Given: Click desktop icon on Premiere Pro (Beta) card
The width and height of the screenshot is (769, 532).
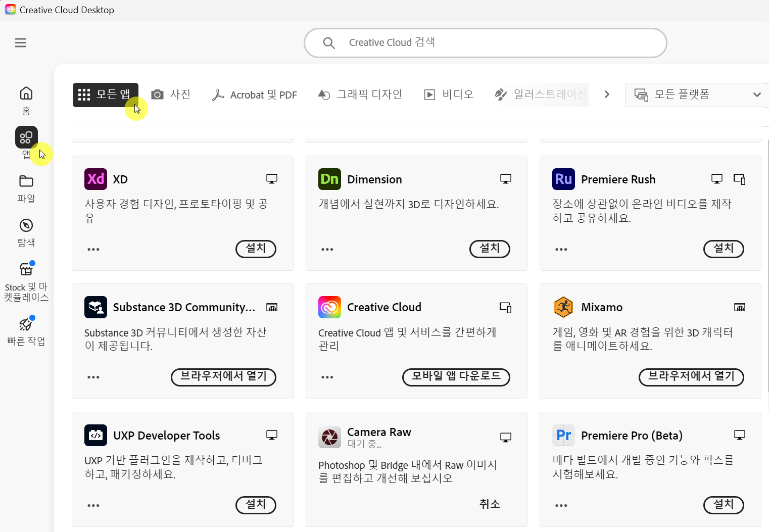Looking at the screenshot, I should pos(740,435).
